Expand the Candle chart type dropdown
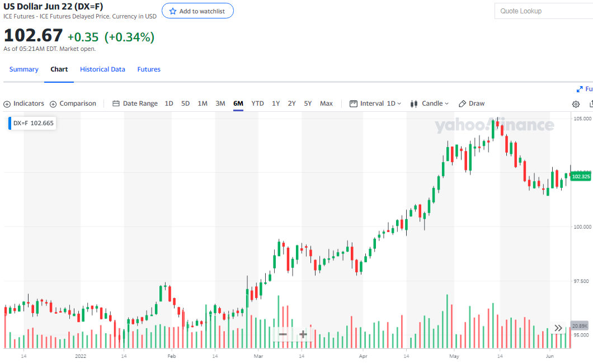 (x=435, y=103)
